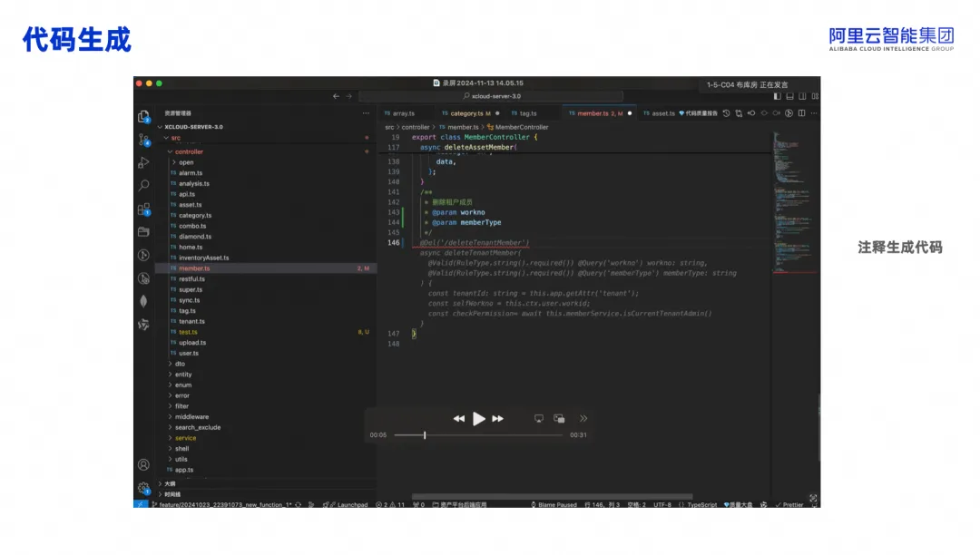Viewport: 980px width, 555px height.
Task: Open the Source Control view icon
Action: pyautogui.click(x=143, y=140)
